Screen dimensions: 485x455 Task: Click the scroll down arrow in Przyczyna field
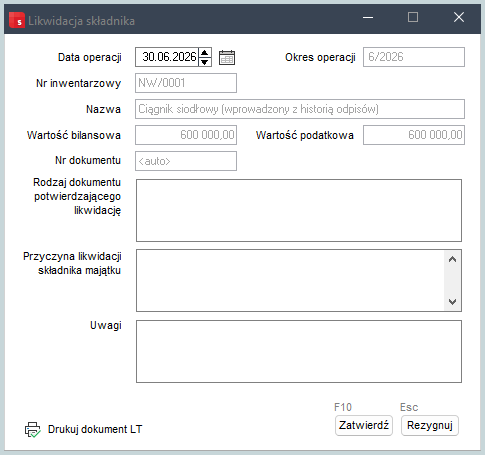pyautogui.click(x=452, y=302)
